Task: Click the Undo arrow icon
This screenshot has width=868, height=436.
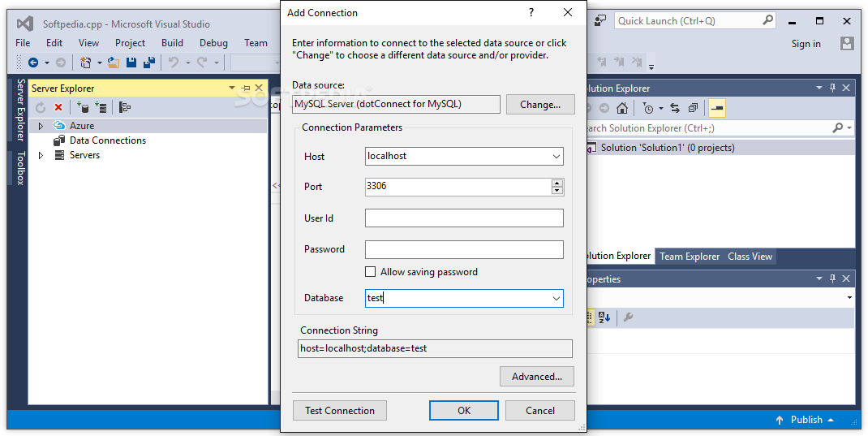Action: click(174, 63)
